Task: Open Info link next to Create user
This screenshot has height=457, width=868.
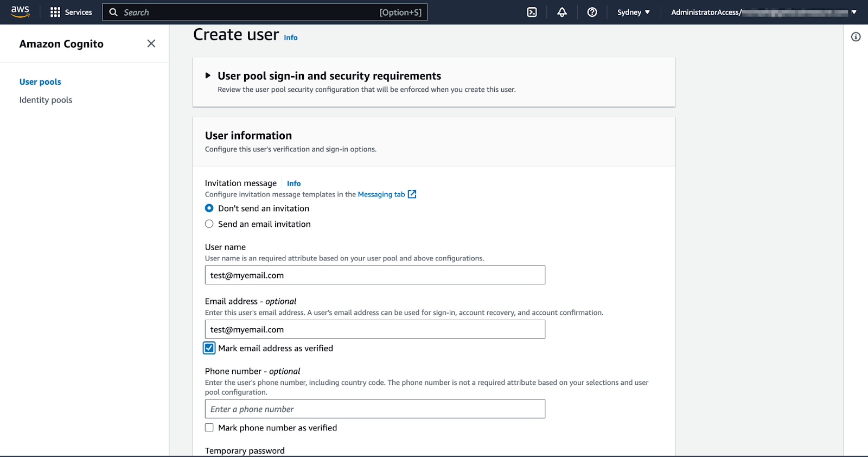Action: (291, 37)
